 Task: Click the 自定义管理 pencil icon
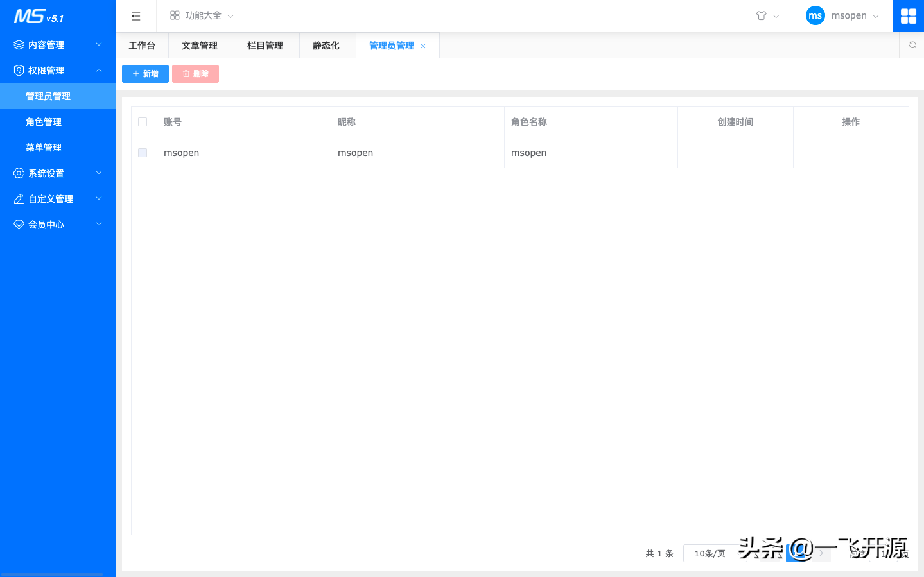[x=19, y=198]
